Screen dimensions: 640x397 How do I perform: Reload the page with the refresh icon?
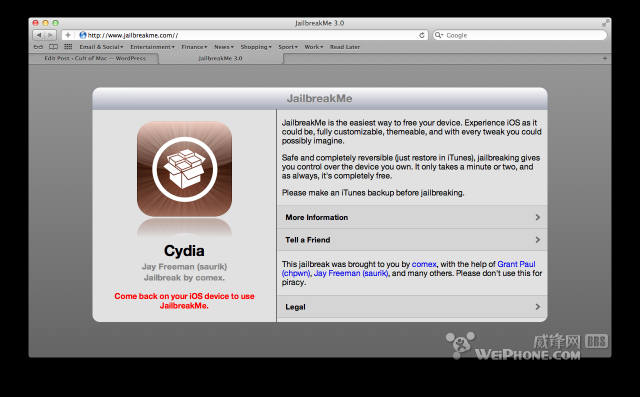pos(422,35)
